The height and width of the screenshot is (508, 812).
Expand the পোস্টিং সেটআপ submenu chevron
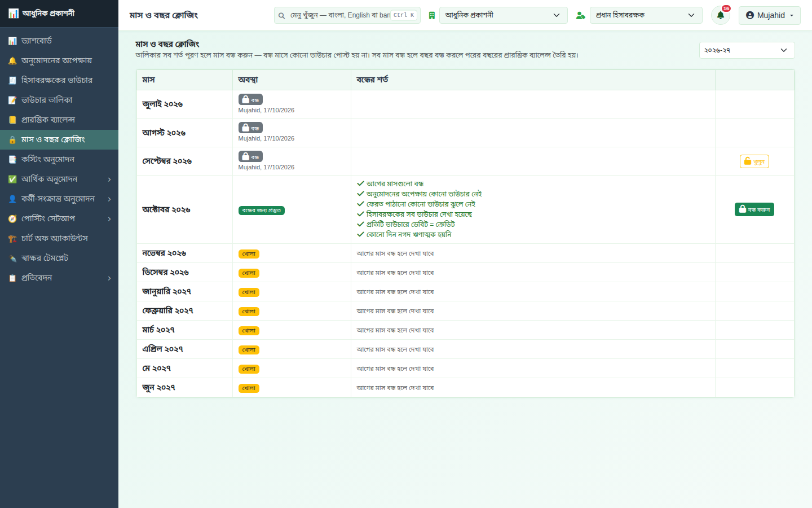click(109, 219)
